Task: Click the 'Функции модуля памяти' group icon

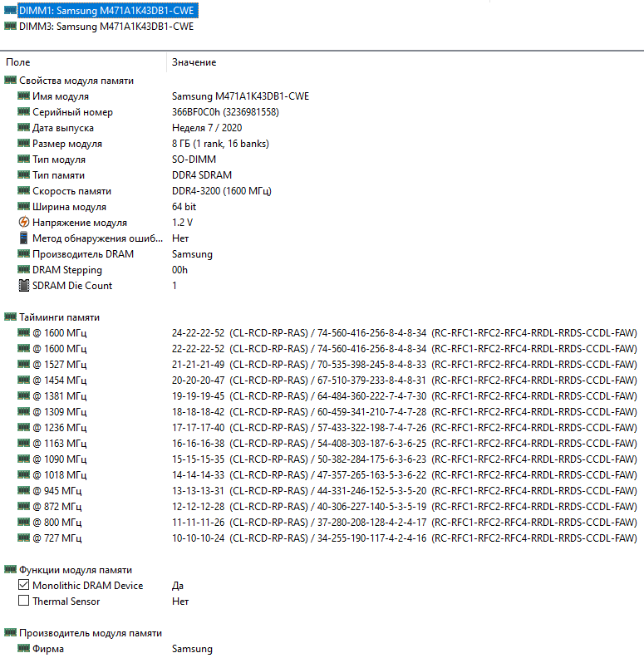Action: tap(10, 569)
